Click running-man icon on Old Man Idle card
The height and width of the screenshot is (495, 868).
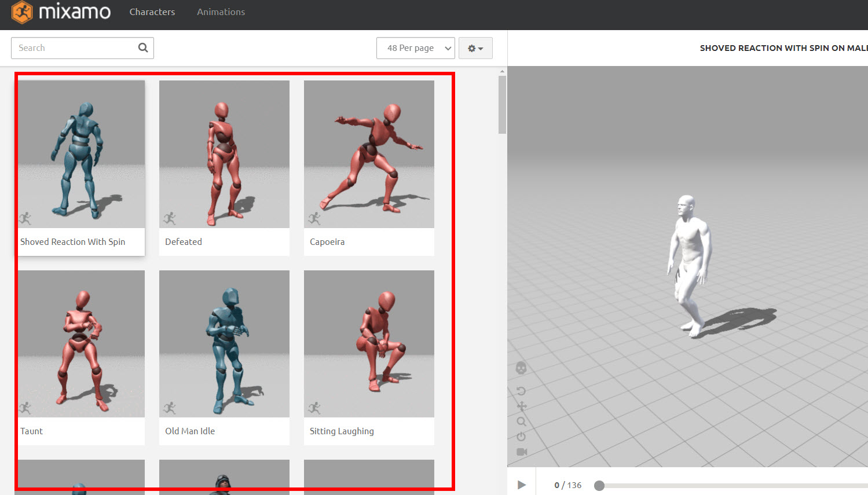[x=170, y=408]
